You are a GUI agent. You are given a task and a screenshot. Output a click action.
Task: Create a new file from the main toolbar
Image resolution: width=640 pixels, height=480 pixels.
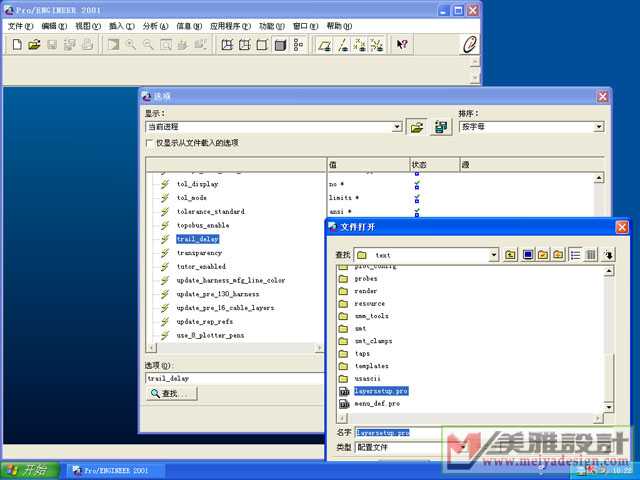(x=17, y=44)
